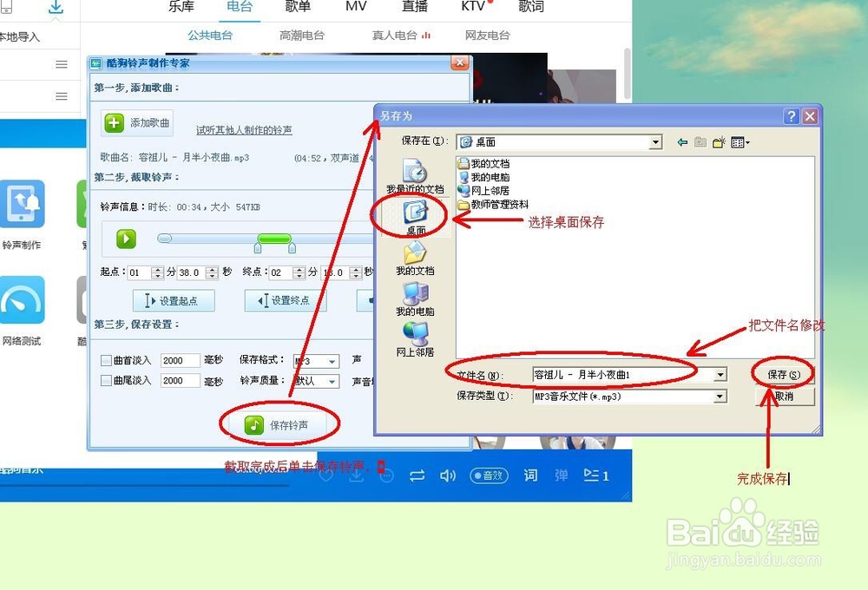868x590 pixels.
Task: Click the 设置起点 button
Action: coord(174,300)
